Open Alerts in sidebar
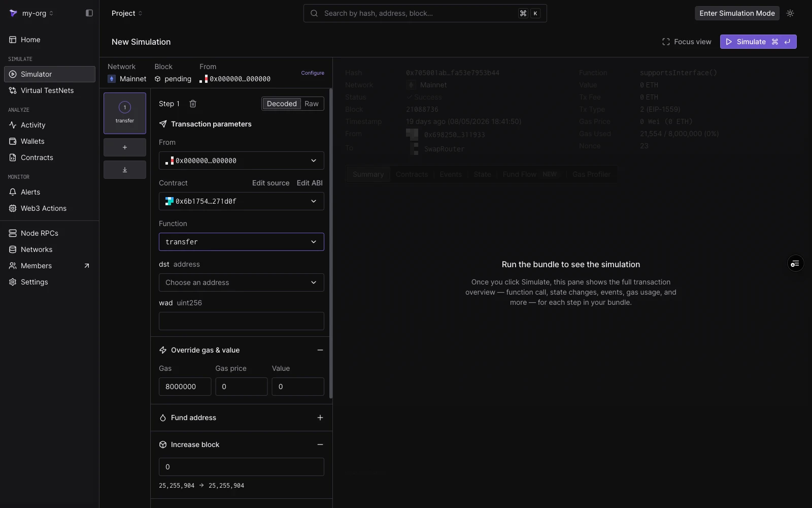This screenshot has width=812, height=508. point(49,192)
